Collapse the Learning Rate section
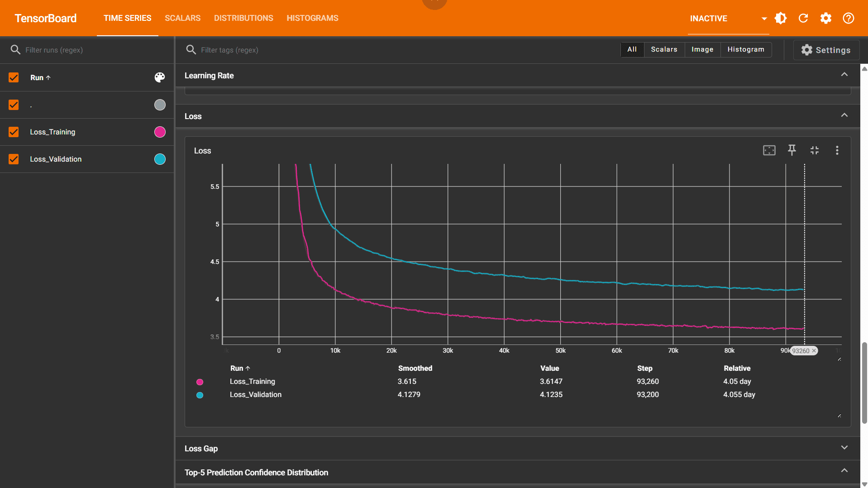 (844, 75)
